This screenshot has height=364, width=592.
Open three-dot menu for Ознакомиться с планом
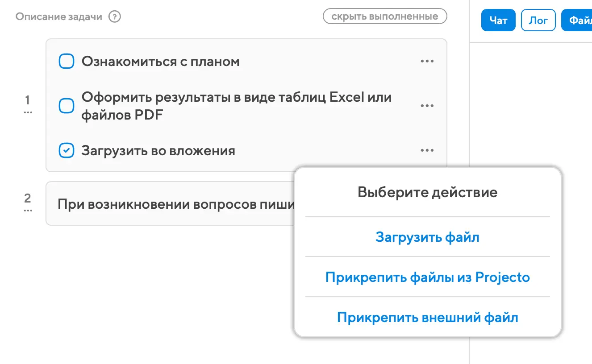tap(427, 62)
